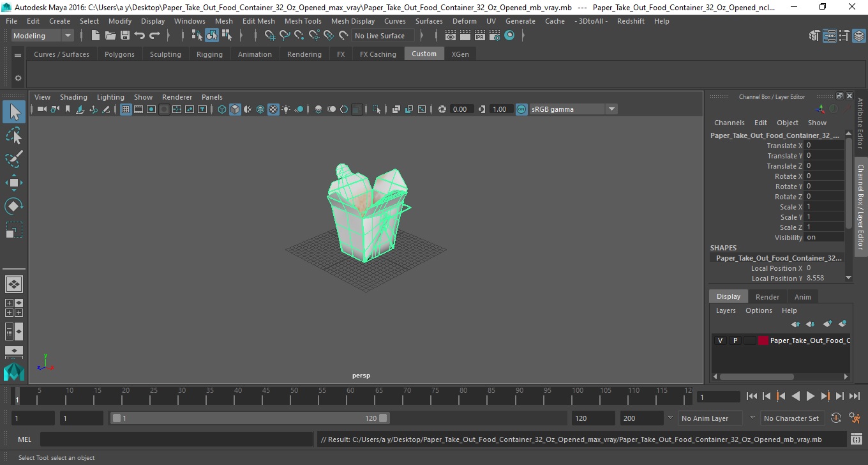Select by hierarchy icon
The height and width of the screenshot is (465, 868).
point(197,36)
